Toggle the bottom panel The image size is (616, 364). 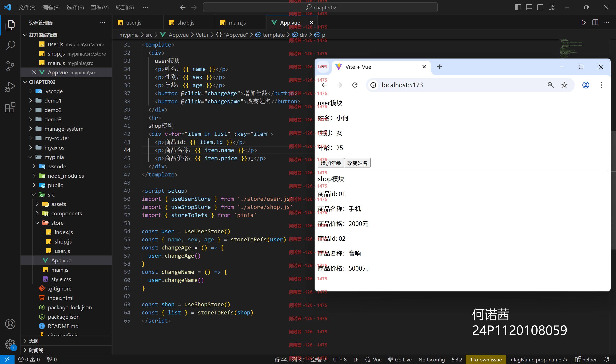529,7
